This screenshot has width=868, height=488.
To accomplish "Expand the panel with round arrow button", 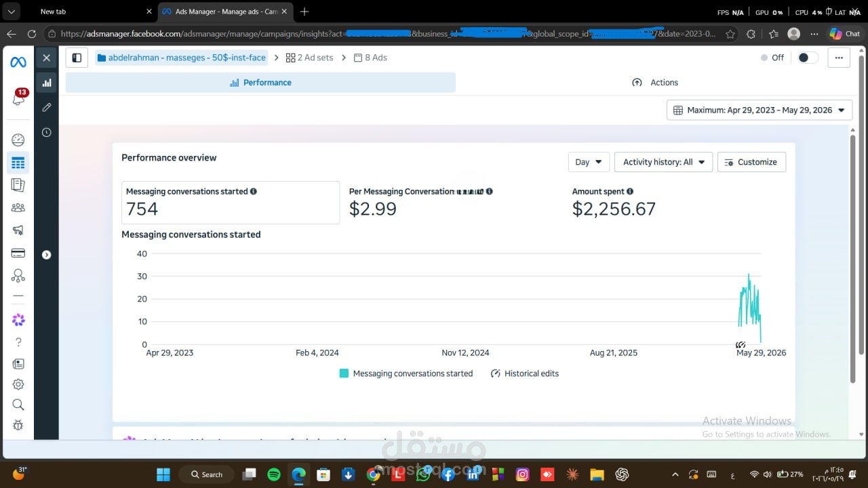I will coord(46,255).
